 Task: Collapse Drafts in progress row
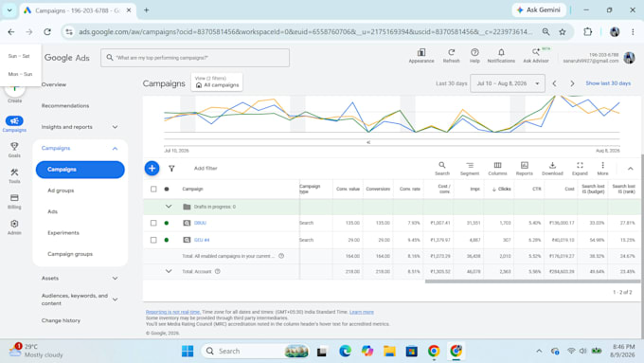click(x=169, y=207)
